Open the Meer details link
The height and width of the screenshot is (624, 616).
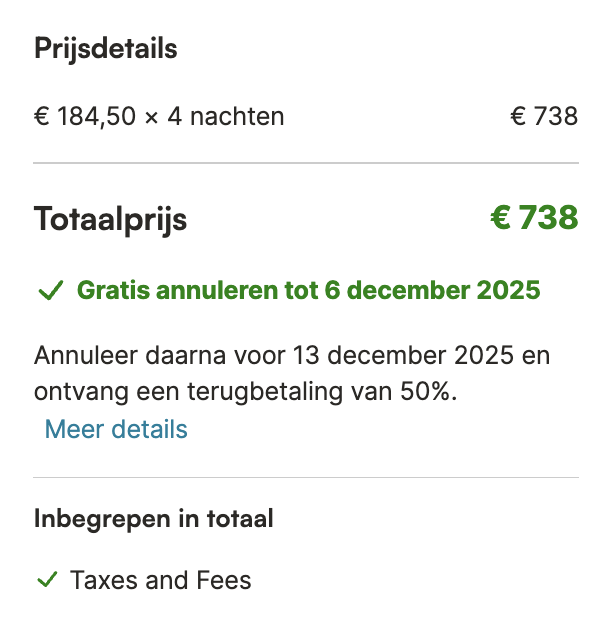click(116, 430)
